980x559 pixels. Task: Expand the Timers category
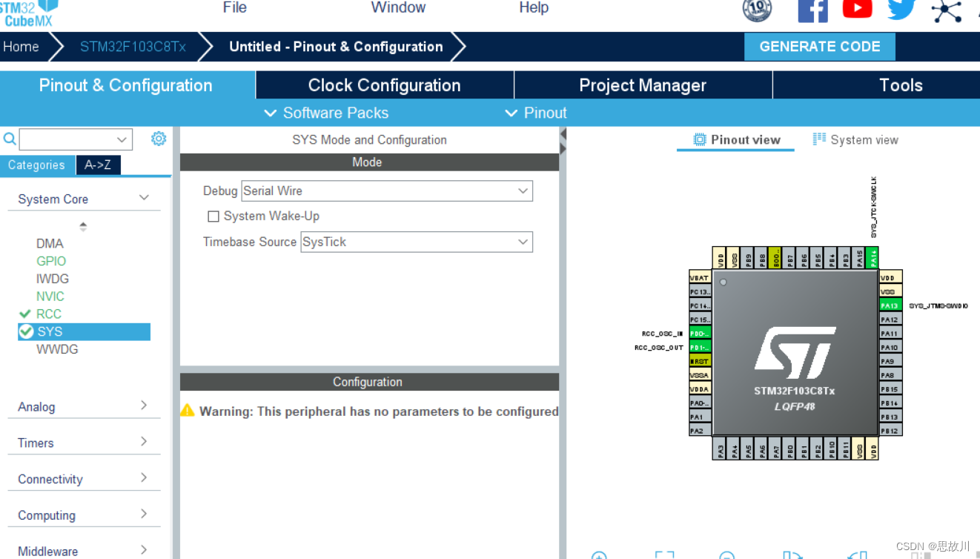coord(84,443)
